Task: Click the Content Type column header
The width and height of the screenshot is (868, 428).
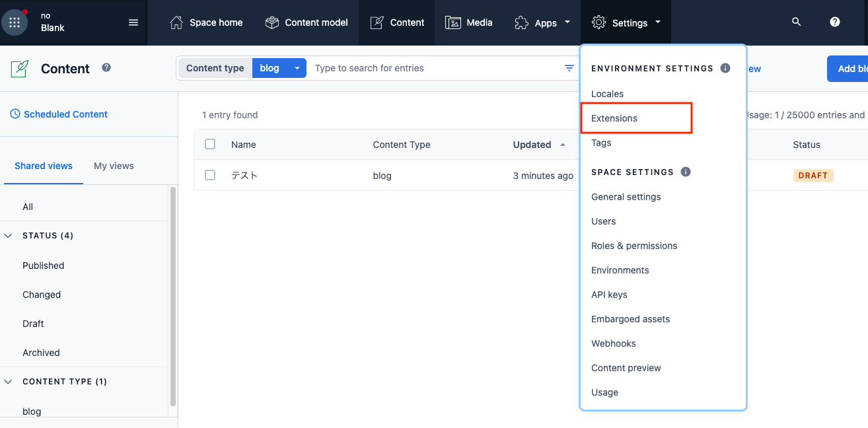Action: pos(402,145)
